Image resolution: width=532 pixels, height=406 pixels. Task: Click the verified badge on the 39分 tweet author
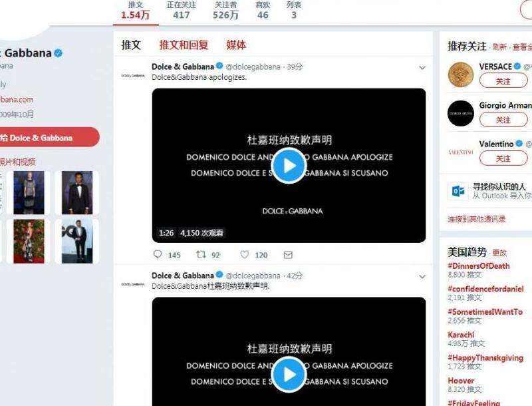219,66
